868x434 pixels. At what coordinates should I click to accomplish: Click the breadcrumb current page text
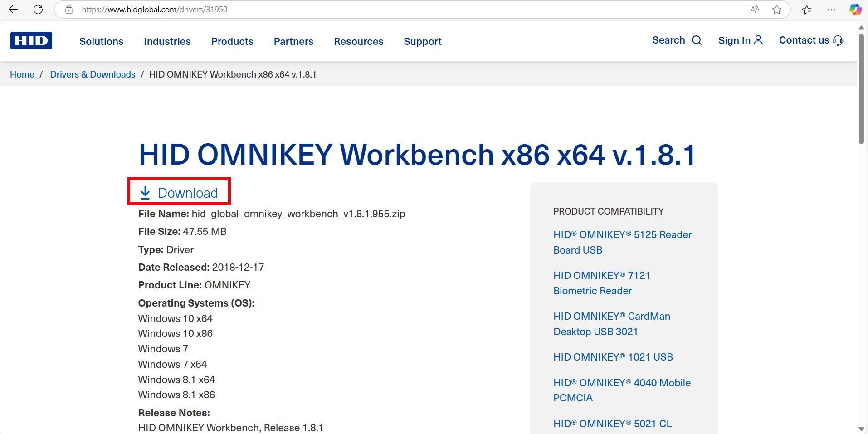click(233, 74)
